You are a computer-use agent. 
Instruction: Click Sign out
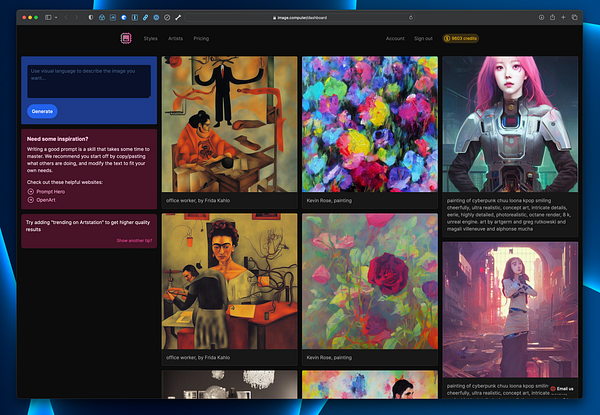[x=423, y=39]
